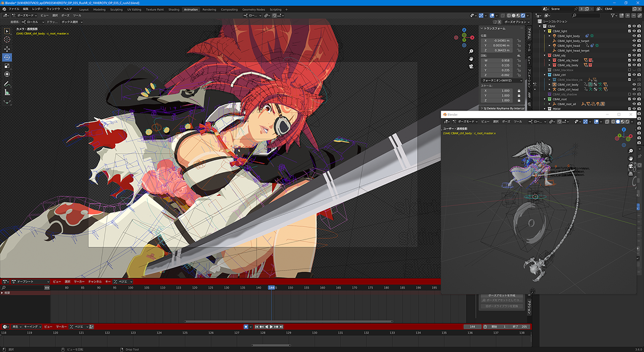The width and height of the screenshot is (644, 352).
Task: Open the キーイング menu in timeline
Action: (x=32, y=327)
